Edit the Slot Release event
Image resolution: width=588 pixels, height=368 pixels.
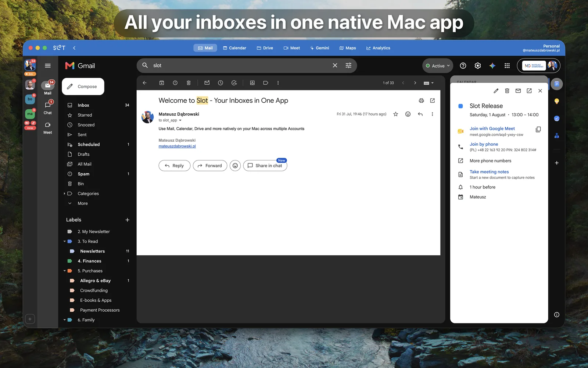(x=496, y=91)
